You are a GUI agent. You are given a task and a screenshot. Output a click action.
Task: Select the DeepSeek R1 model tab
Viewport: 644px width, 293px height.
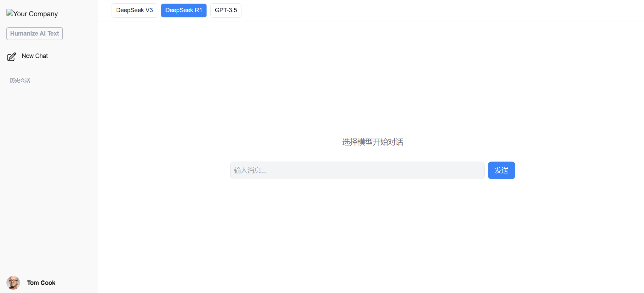pos(183,10)
